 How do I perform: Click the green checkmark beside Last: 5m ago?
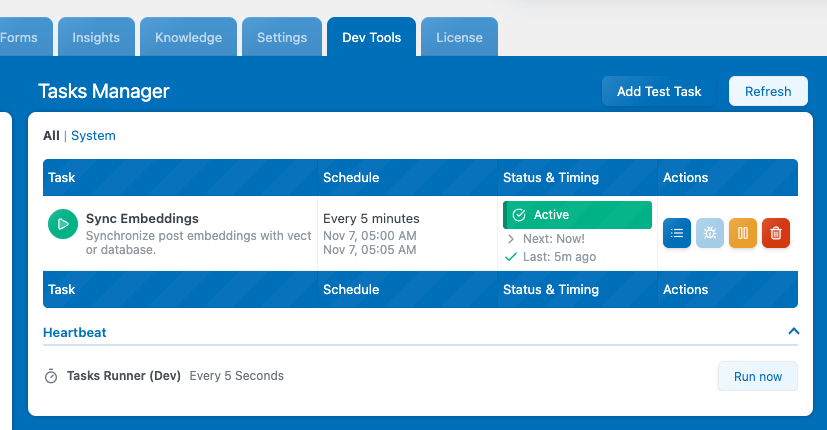click(512, 257)
